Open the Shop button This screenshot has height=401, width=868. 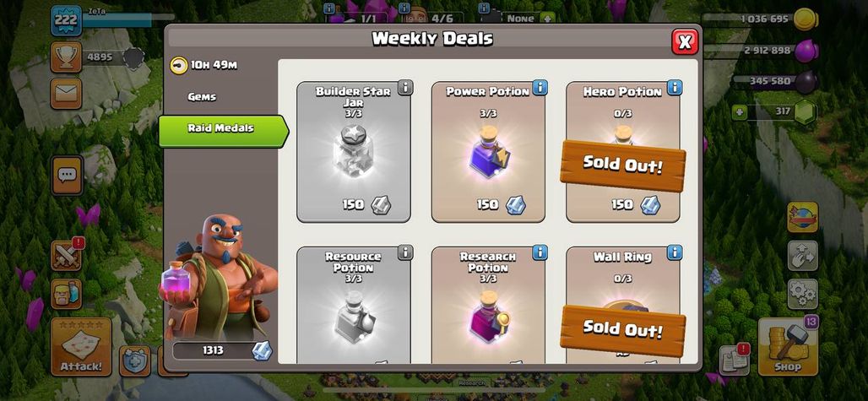click(x=787, y=347)
